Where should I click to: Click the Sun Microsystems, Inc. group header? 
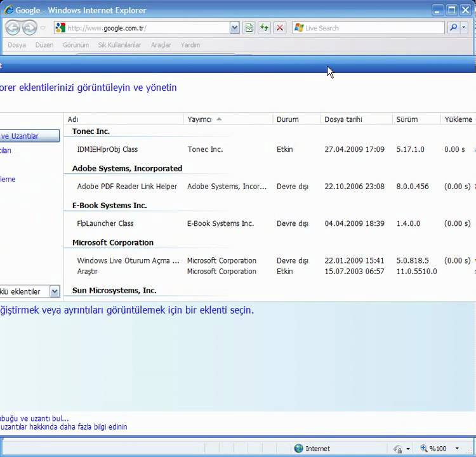114,291
